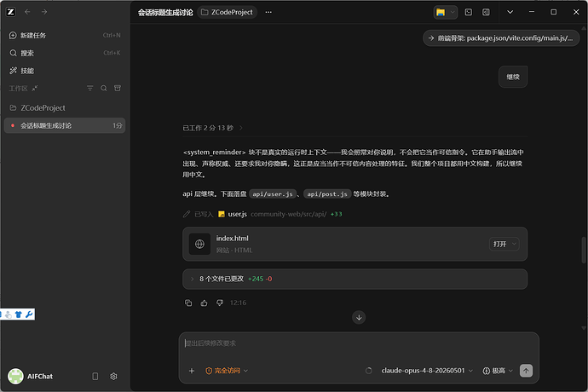Click the blue shirt icon in floating toolbar
588x392 pixels.
coord(19,314)
